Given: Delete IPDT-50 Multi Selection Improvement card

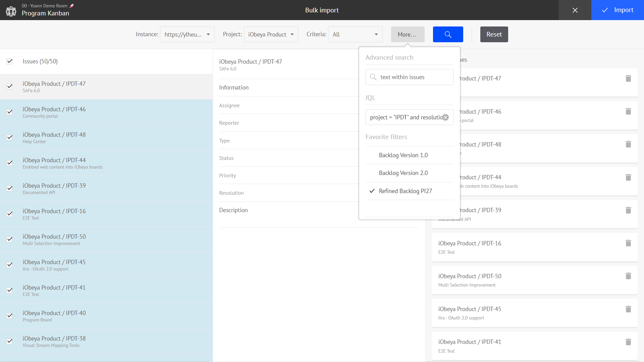Looking at the screenshot, I should pyautogui.click(x=628, y=276).
